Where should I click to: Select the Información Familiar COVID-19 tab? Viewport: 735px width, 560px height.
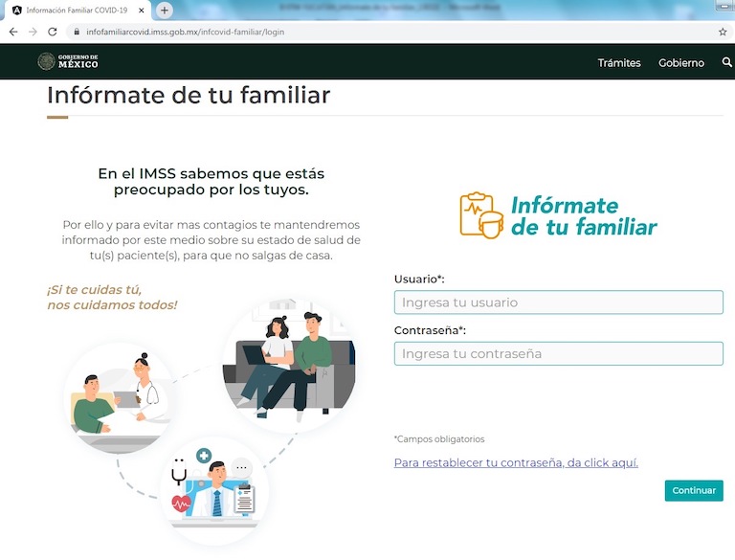(x=78, y=11)
